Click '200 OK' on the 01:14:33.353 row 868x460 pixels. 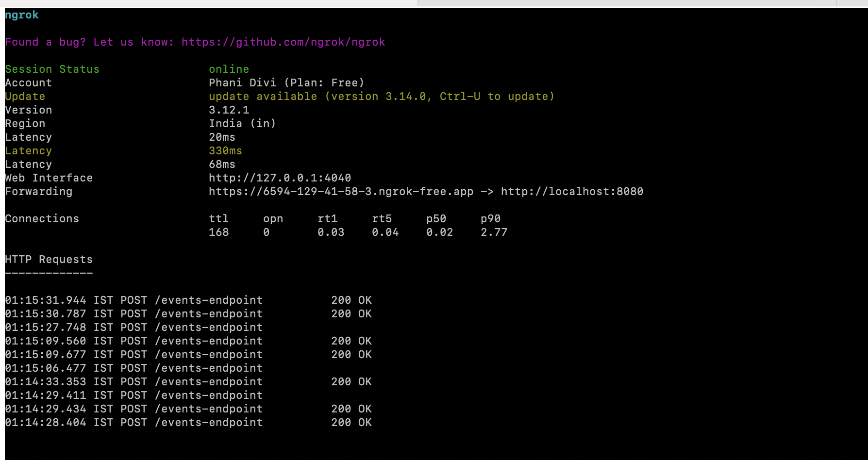click(351, 382)
